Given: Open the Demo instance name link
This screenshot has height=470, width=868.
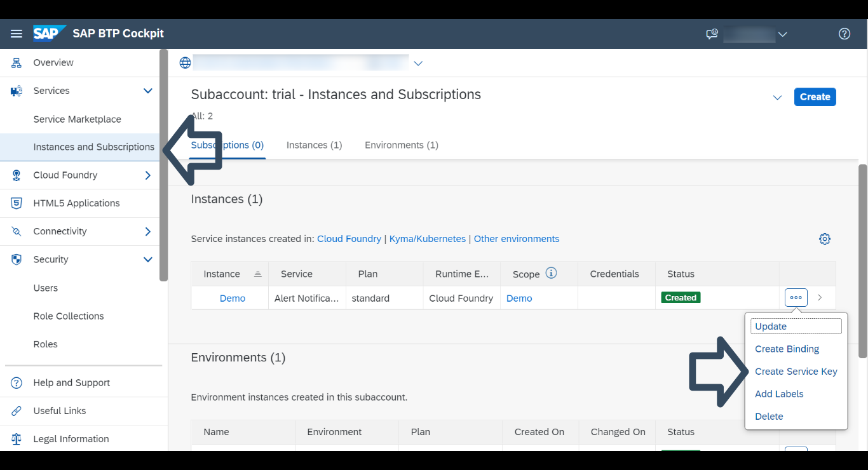Looking at the screenshot, I should pos(233,298).
